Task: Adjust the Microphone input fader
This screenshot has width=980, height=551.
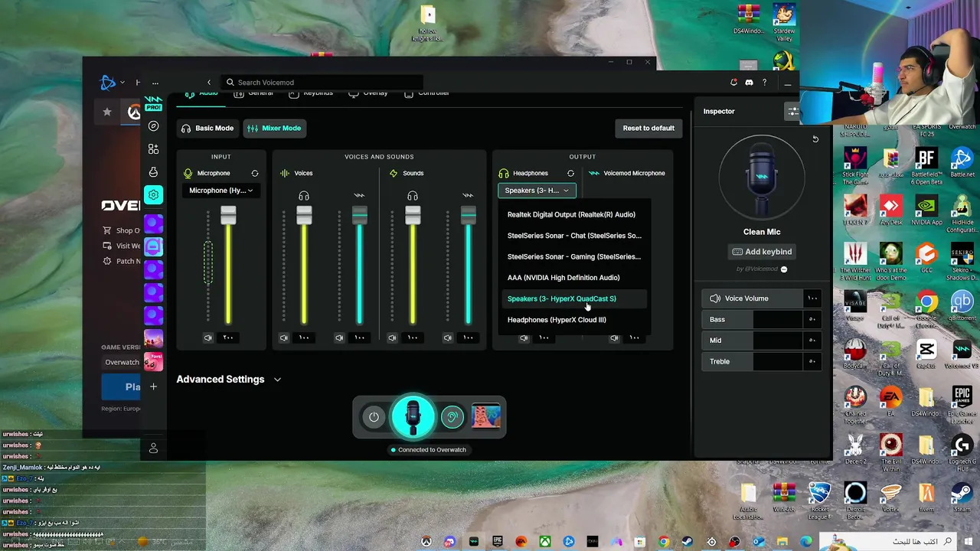Action: pos(228,217)
